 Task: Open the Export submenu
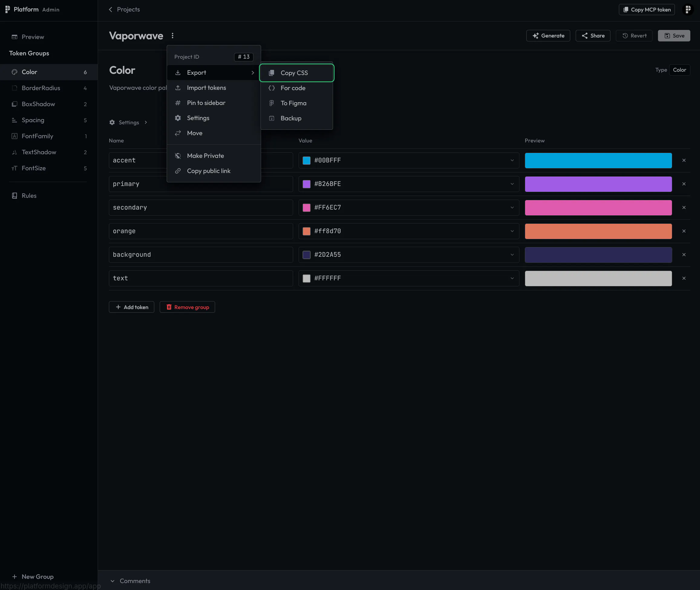214,73
